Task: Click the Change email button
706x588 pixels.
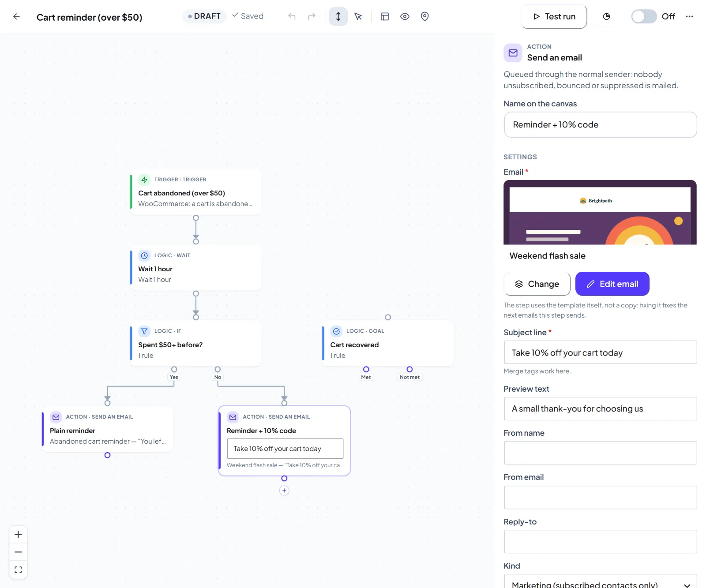Action: click(537, 284)
